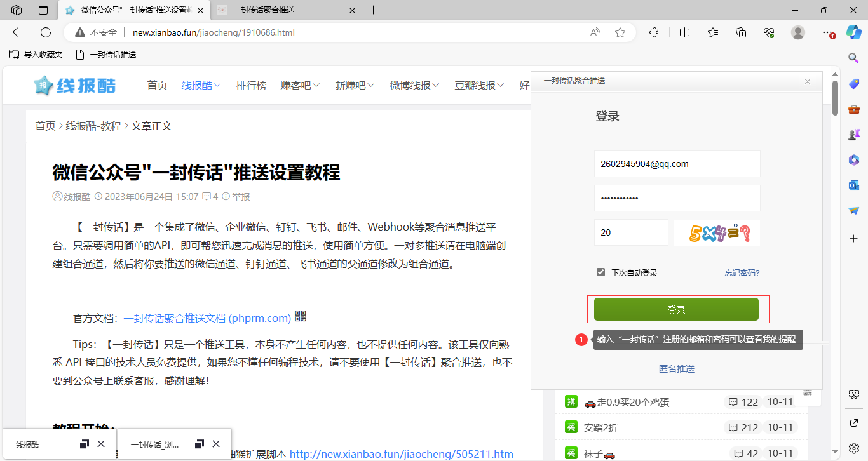The image size is (868, 461).
Task: Click the 首页 breadcrumb link
Action: click(x=45, y=126)
